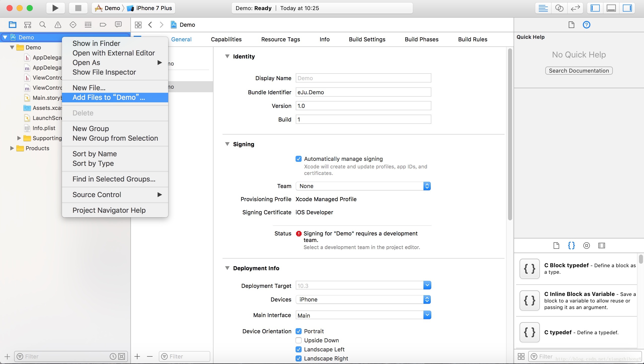
Task: Open the Deployment Target dropdown
Action: pos(427,285)
